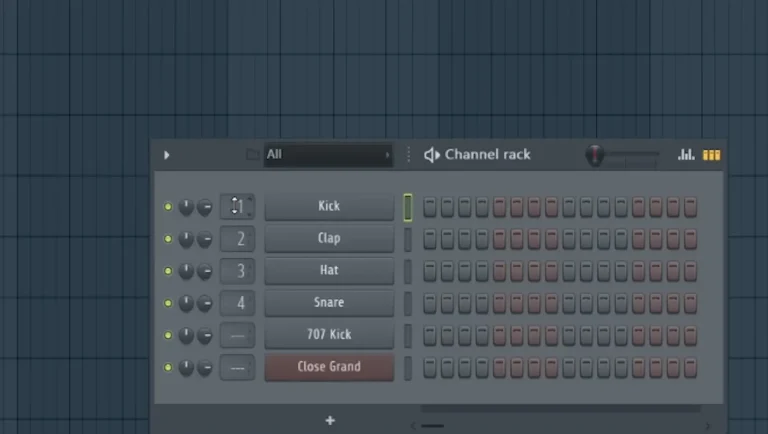Mute the Kick channel
The width and height of the screenshot is (768, 434).
[168, 207]
